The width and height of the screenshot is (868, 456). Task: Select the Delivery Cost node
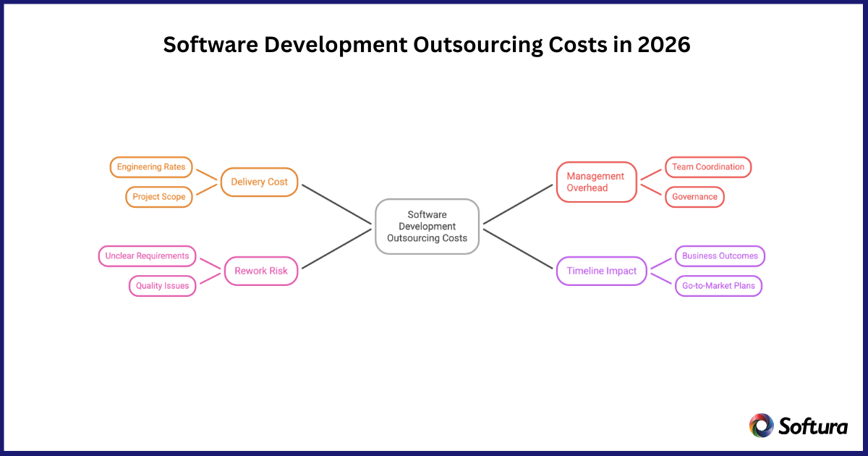tap(259, 182)
